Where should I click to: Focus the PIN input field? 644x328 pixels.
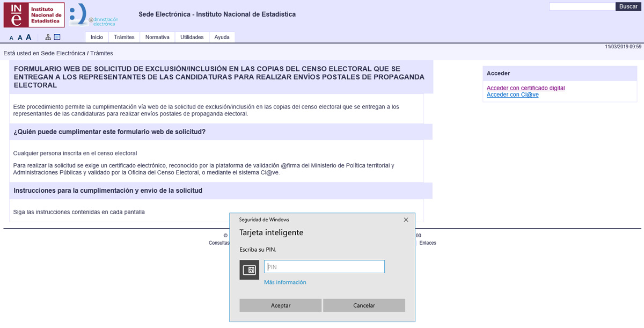pos(324,267)
